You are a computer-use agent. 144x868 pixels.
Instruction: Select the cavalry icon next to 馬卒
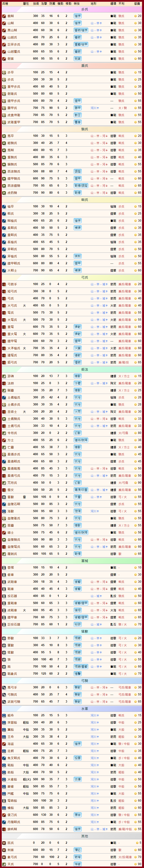click(4, 136)
